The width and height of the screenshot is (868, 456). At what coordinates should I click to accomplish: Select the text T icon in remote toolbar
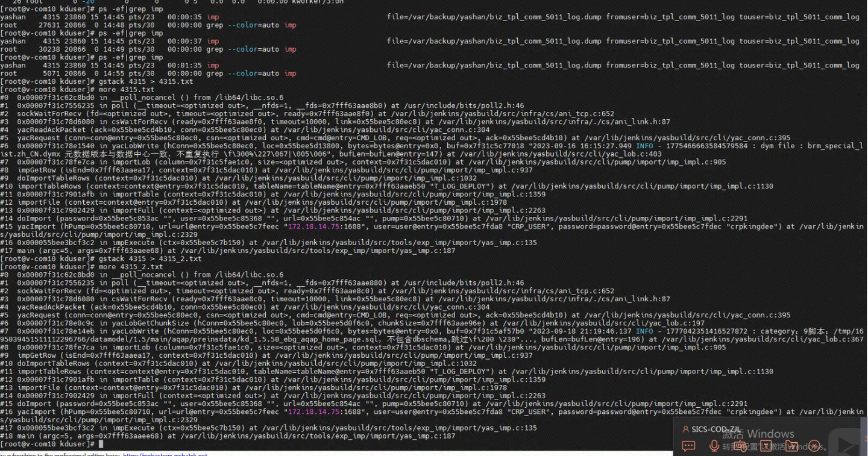[766, 446]
